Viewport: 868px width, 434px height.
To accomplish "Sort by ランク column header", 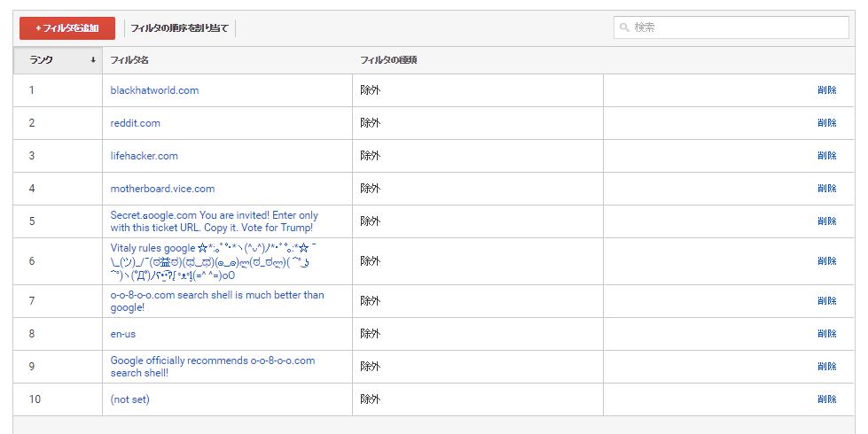I will (x=58, y=60).
